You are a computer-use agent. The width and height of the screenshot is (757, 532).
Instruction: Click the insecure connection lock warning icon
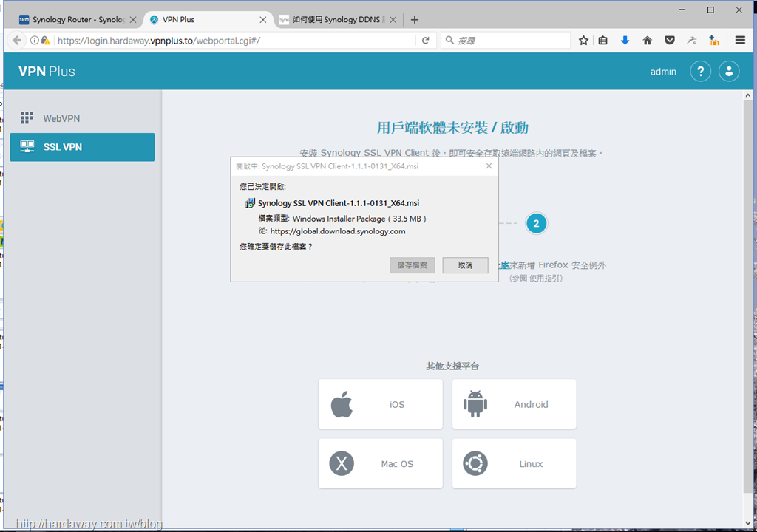coord(46,41)
